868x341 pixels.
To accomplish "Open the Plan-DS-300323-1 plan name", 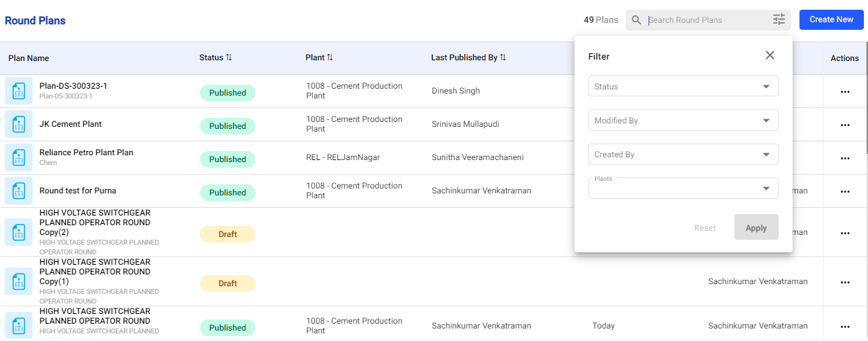I will [x=73, y=86].
